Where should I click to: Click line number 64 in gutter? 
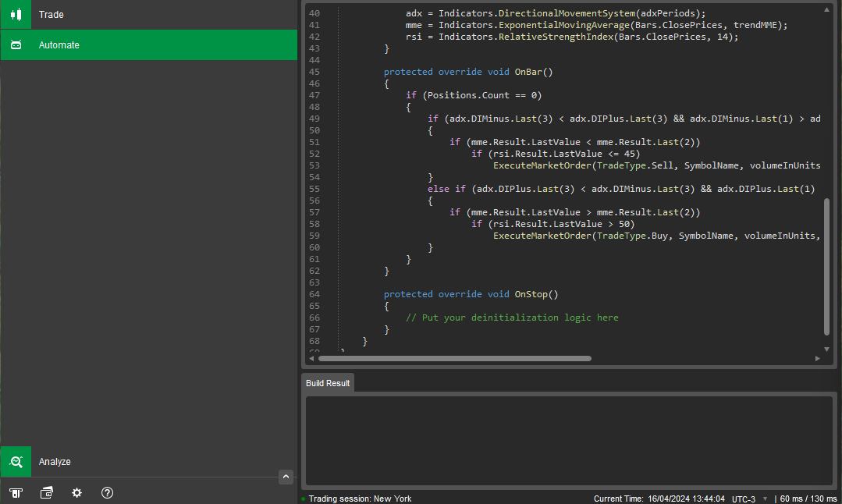click(x=314, y=294)
